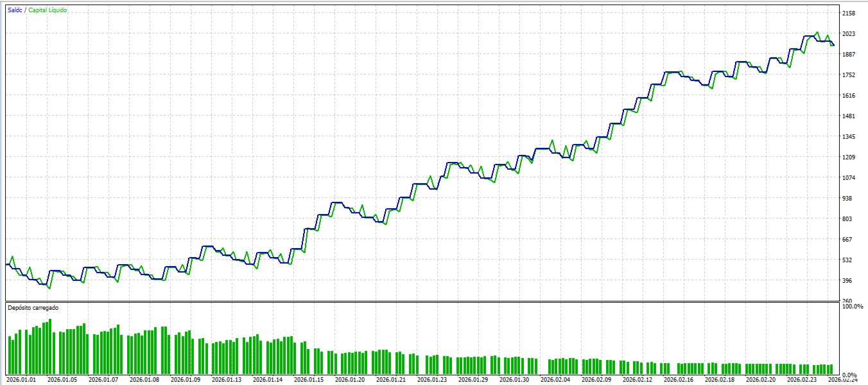Select the 1074 axis value
The image size is (868, 385).
coord(849,178)
